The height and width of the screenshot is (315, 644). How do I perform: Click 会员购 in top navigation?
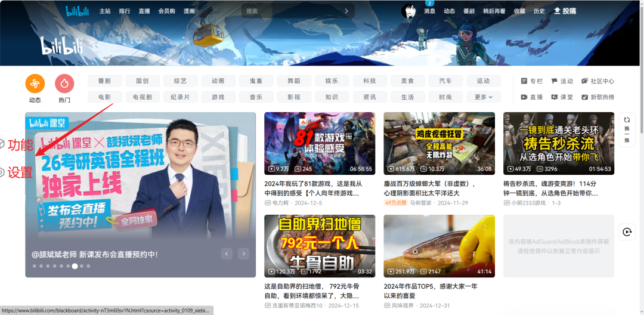(x=167, y=11)
